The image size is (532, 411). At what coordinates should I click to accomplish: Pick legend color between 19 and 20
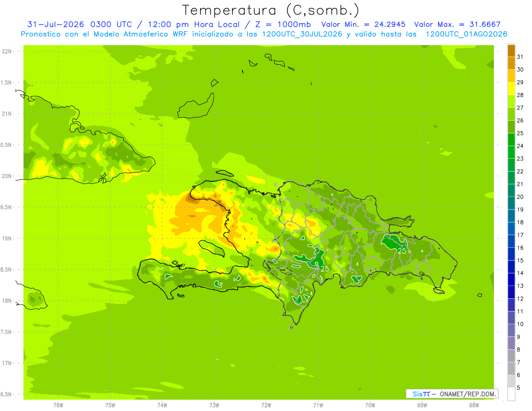[x=511, y=203]
